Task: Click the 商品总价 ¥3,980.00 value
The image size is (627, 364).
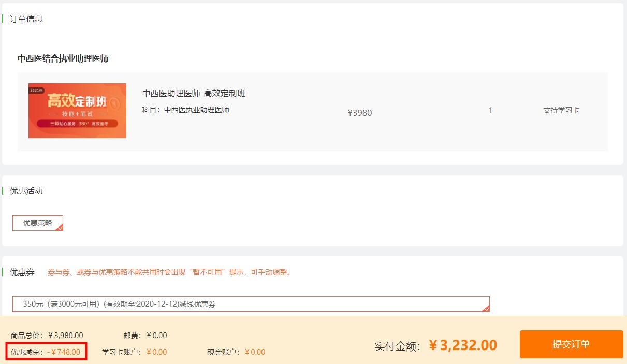Action: pyautogui.click(x=65, y=336)
